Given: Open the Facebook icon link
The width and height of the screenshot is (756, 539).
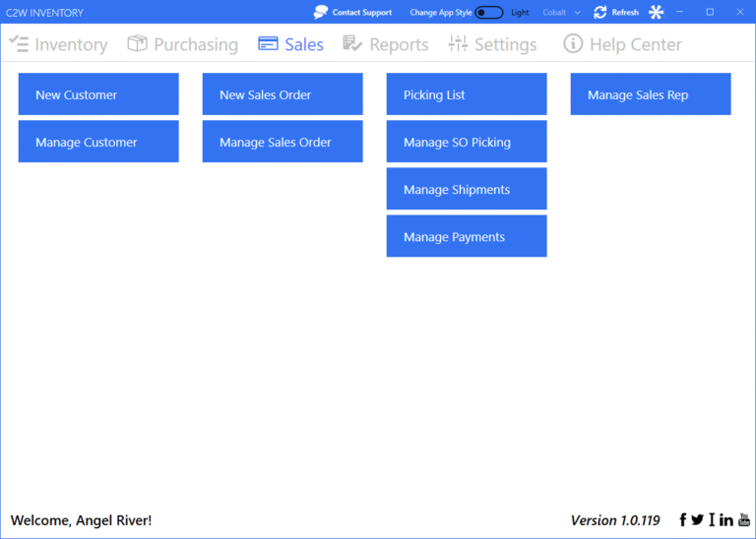Looking at the screenshot, I should point(683,519).
